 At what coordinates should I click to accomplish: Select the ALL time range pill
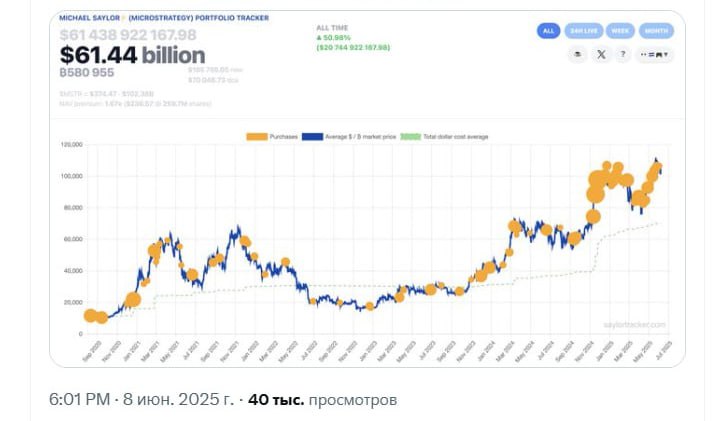click(x=548, y=31)
